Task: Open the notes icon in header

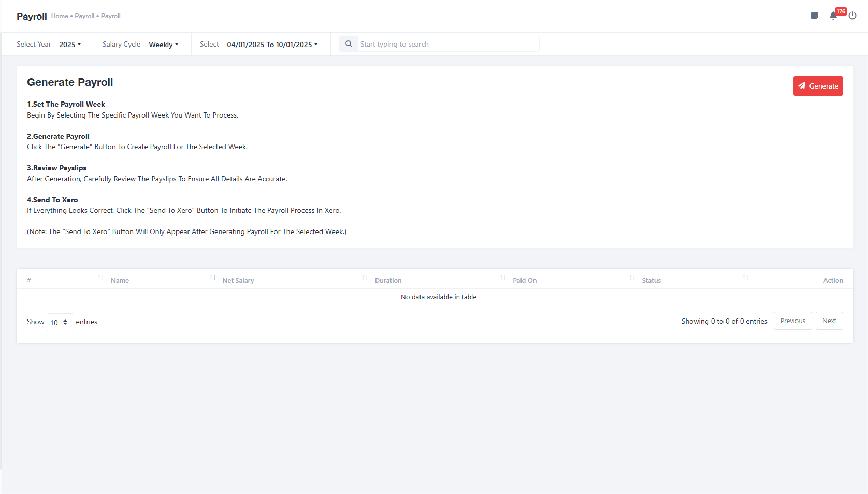Action: (x=814, y=16)
